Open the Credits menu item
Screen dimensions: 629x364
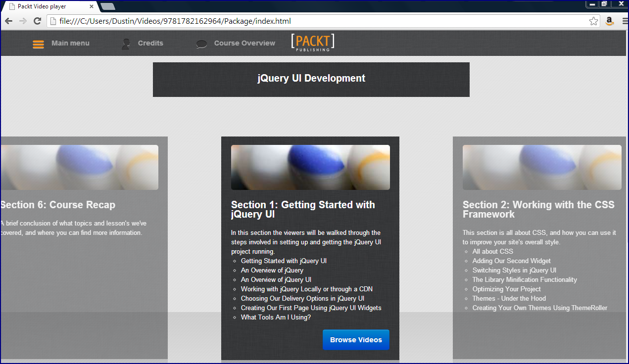150,43
